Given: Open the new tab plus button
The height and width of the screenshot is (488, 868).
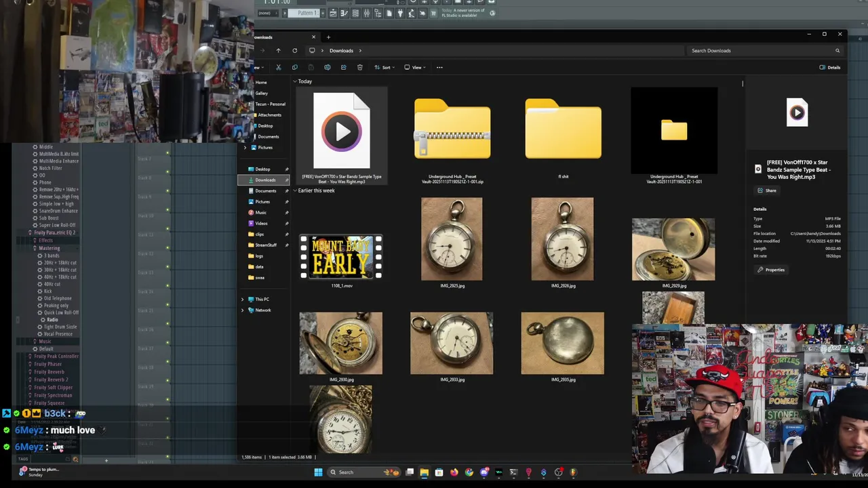Looking at the screenshot, I should 328,37.
